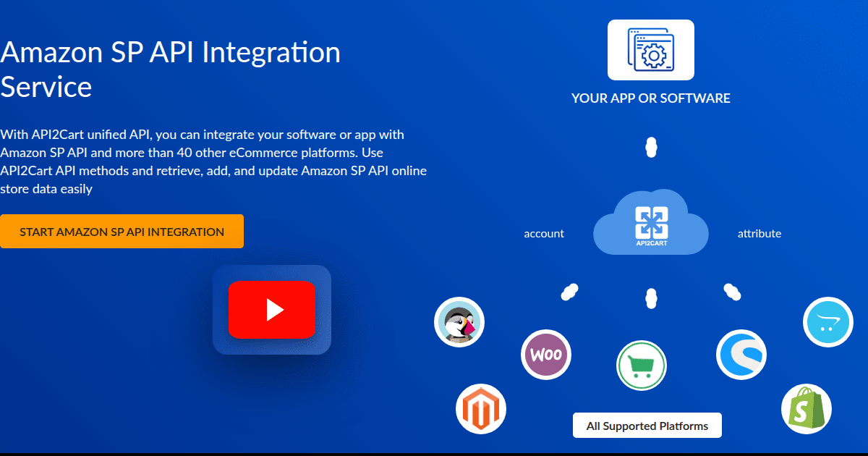868x456 pixels.
Task: Select the WooCommerce Woo icon
Action: coord(546,355)
